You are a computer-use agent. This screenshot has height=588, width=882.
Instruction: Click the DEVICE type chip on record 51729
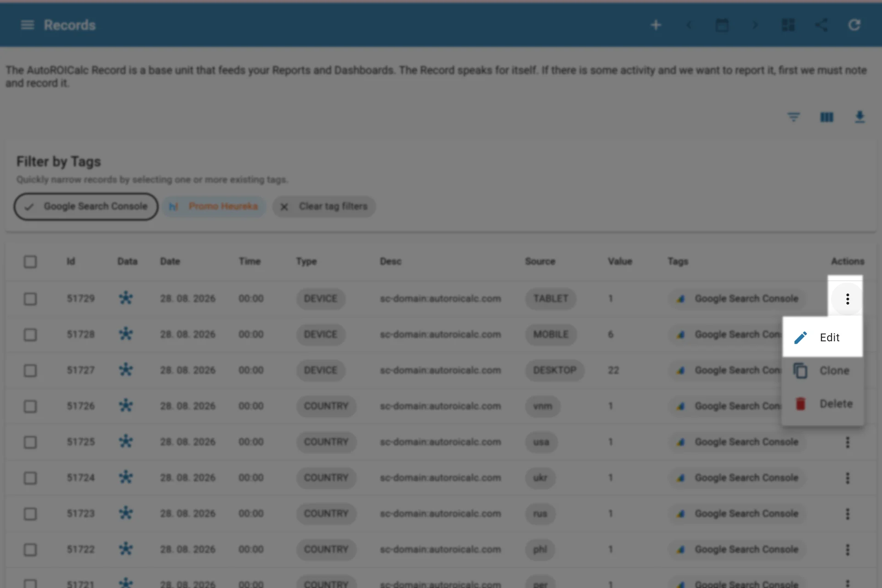click(321, 299)
